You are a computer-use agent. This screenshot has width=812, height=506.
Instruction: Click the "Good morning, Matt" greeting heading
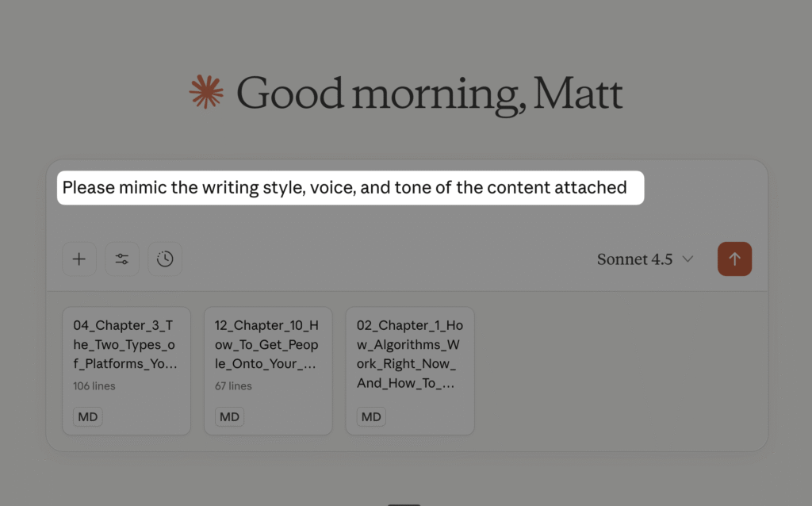tap(429, 94)
